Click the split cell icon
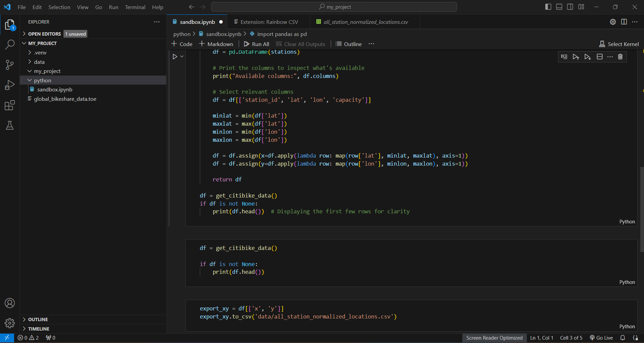Screen dimensions: 644x343 pos(599,57)
